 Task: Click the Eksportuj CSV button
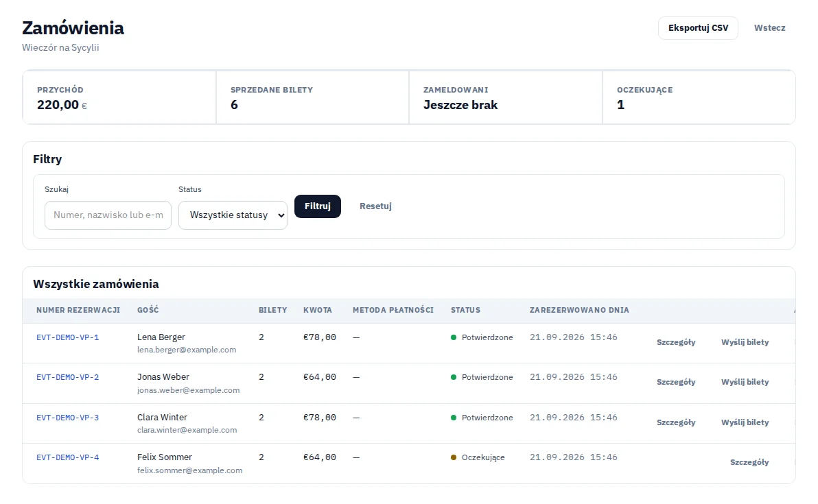click(x=698, y=28)
